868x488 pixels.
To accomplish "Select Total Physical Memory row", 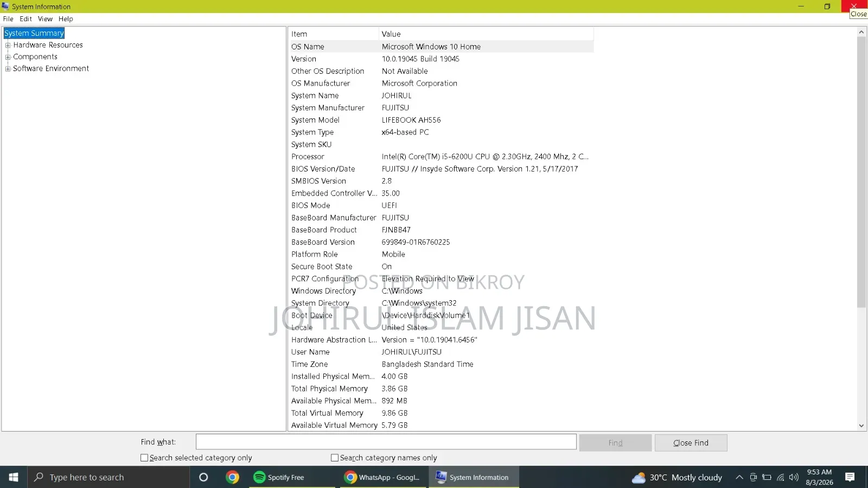I will coord(441,389).
